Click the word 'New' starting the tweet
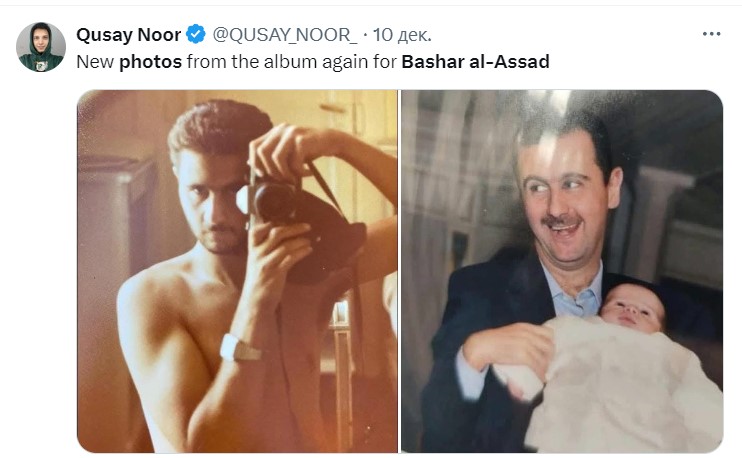The height and width of the screenshot is (458, 742). [95, 62]
